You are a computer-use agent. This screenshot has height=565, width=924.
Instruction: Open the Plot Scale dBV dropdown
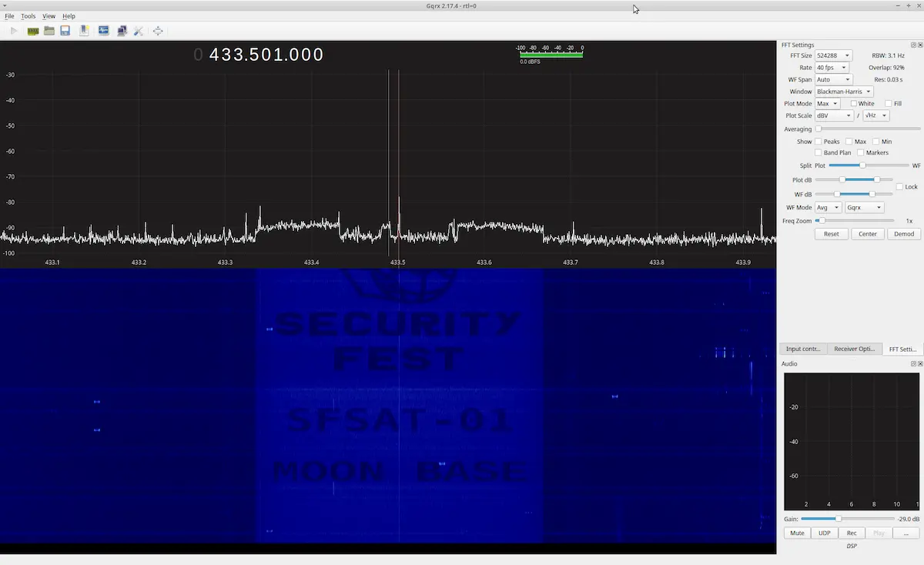tap(834, 115)
